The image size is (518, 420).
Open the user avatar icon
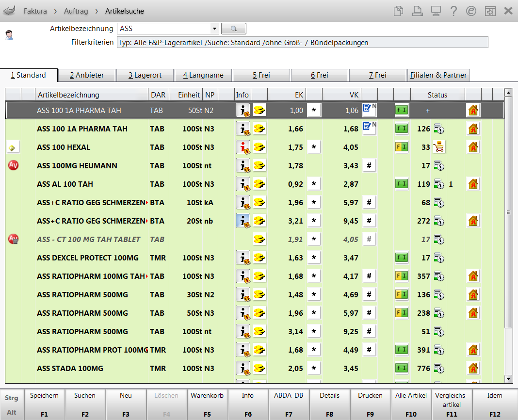(x=9, y=35)
